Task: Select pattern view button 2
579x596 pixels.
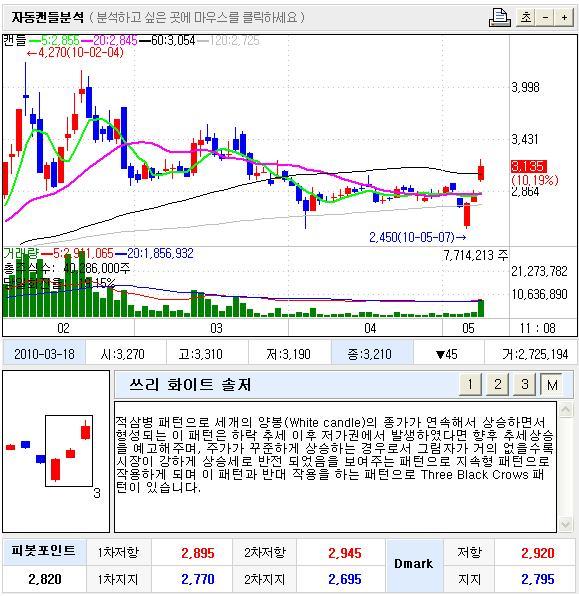Action: (x=498, y=384)
